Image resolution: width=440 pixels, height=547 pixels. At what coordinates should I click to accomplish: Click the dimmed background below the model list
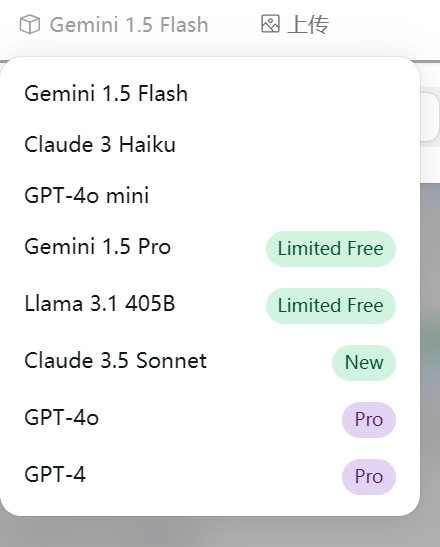[220, 532]
